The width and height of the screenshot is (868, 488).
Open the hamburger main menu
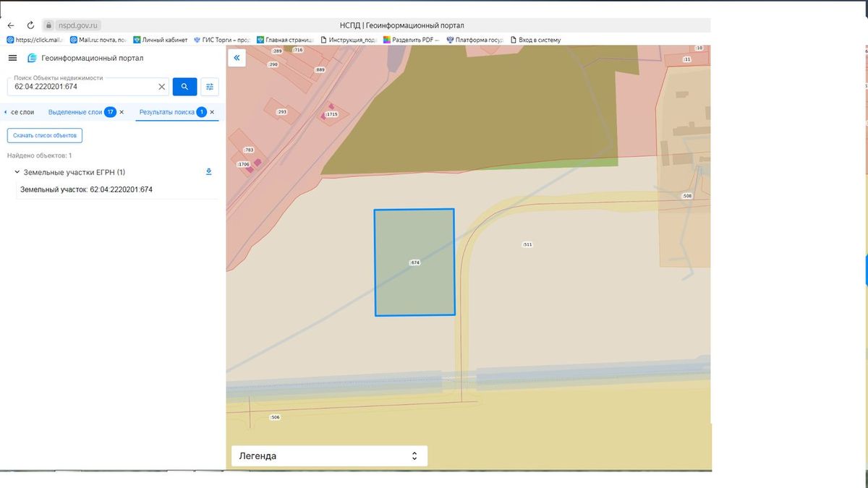[x=12, y=58]
